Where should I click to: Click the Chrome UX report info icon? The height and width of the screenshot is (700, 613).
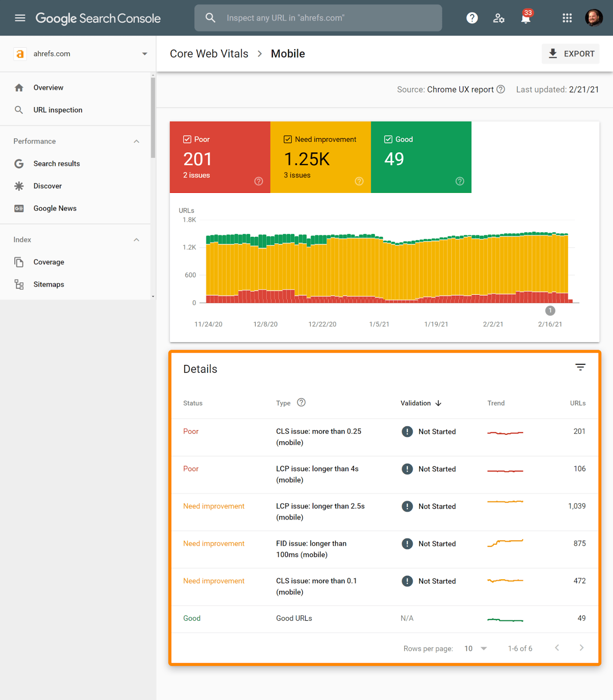[x=501, y=89]
